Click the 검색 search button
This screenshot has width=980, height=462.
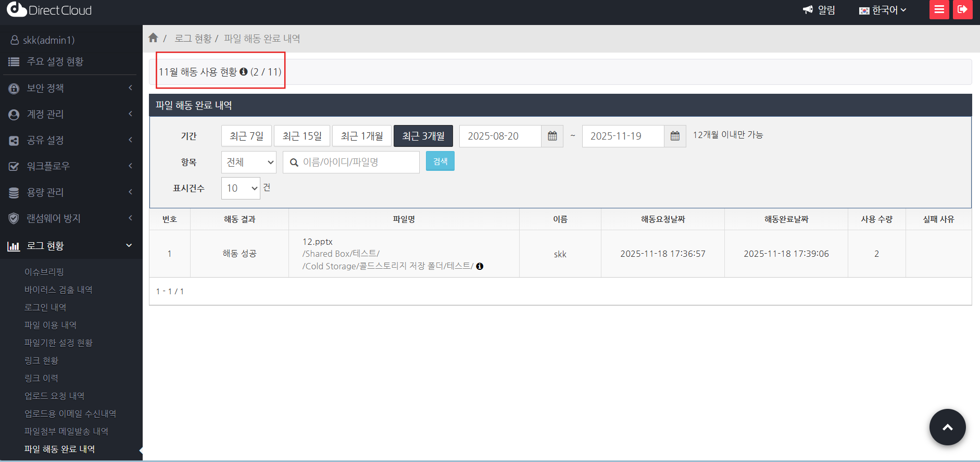(440, 161)
